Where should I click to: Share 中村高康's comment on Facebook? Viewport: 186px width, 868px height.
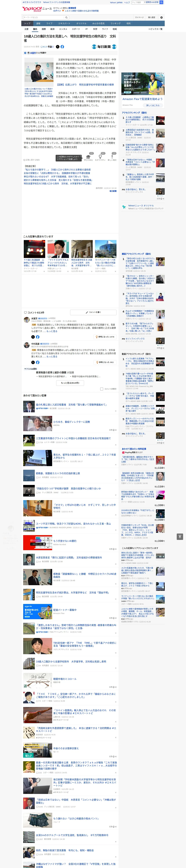pos(38,362)
